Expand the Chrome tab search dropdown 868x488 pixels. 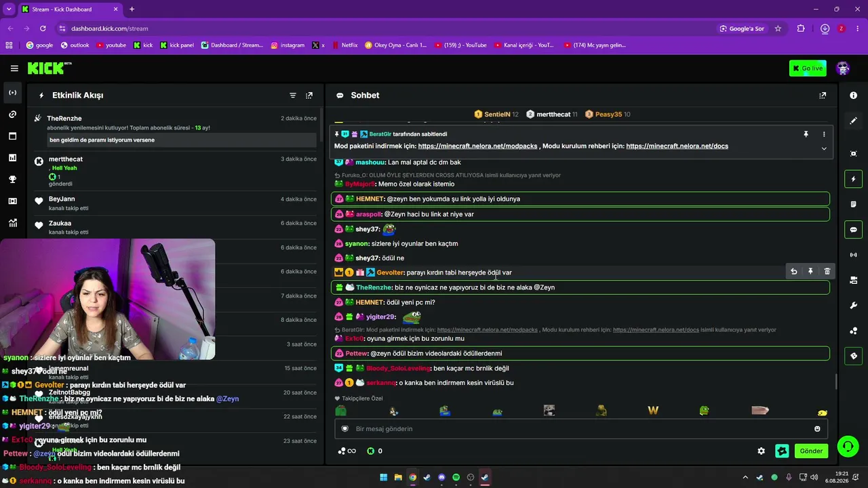[x=9, y=9]
